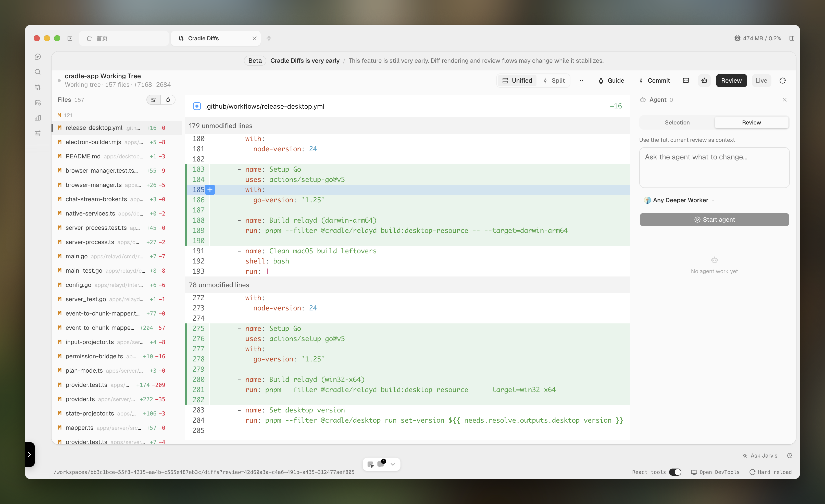Click the cursor select icon in floating widget
The image size is (825, 504).
[370, 464]
